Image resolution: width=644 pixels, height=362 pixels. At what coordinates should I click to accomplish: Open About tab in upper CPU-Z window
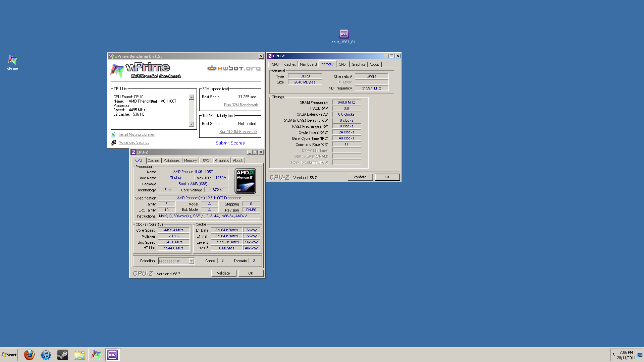pyautogui.click(x=374, y=64)
